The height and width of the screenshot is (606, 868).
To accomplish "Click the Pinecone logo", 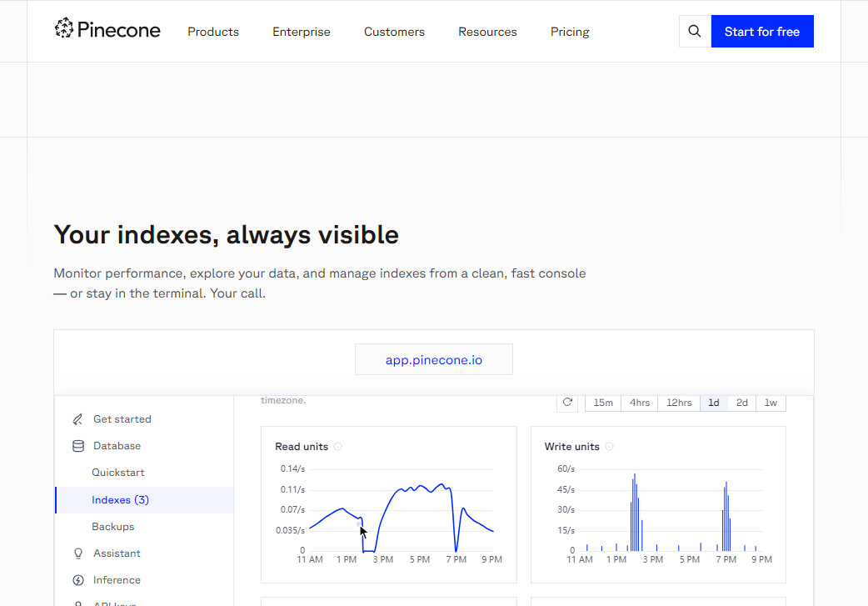I will coord(107,29).
